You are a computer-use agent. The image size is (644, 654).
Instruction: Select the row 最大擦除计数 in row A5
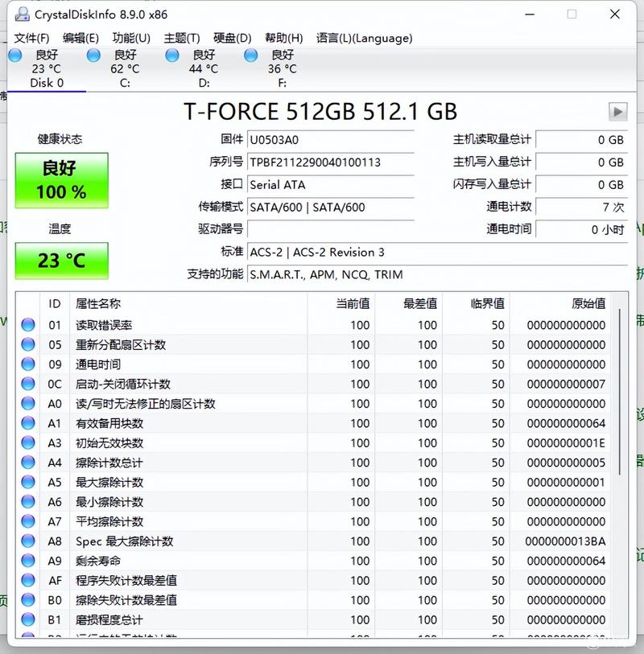(313, 482)
